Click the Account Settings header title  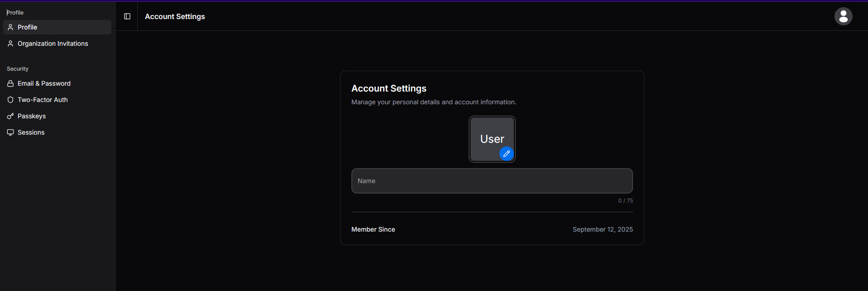pyautogui.click(x=175, y=16)
